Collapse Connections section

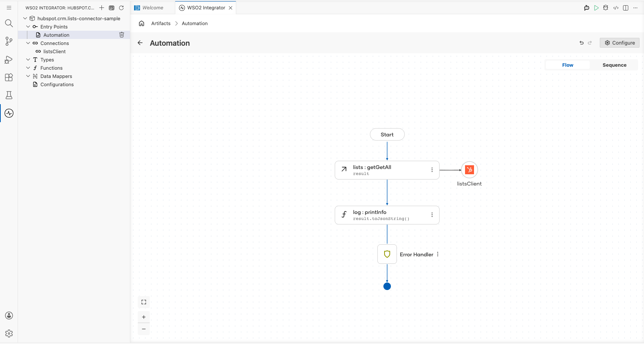[x=28, y=43]
